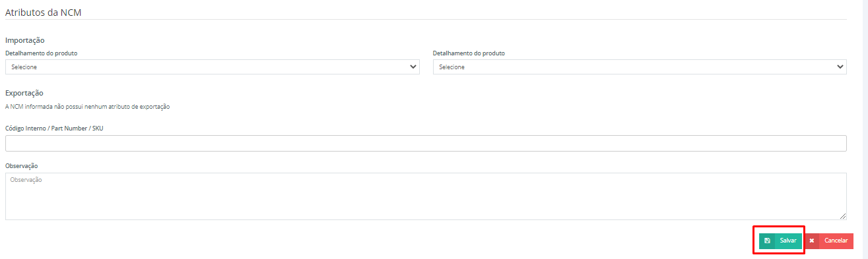Click the Observação text area resize grip

click(843, 216)
